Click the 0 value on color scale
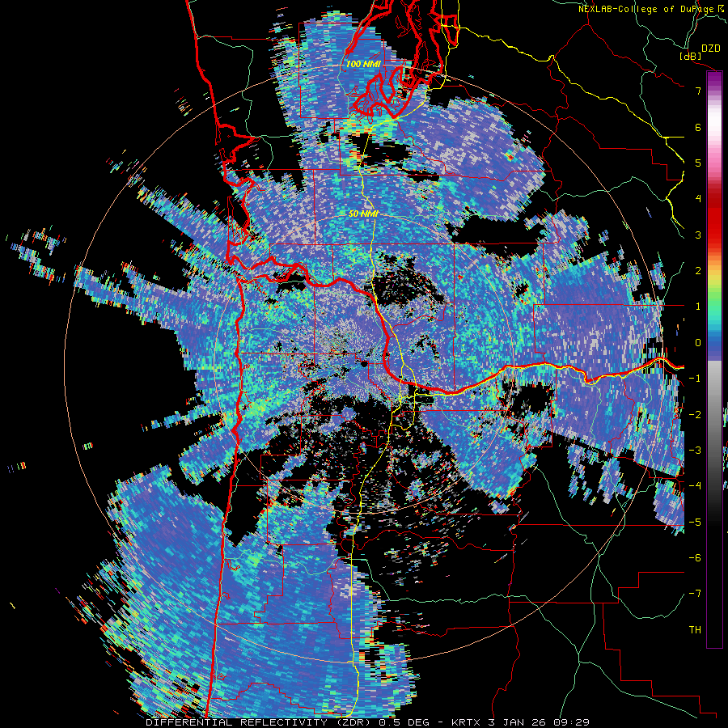Screen dimensions: 728x728 (698, 343)
